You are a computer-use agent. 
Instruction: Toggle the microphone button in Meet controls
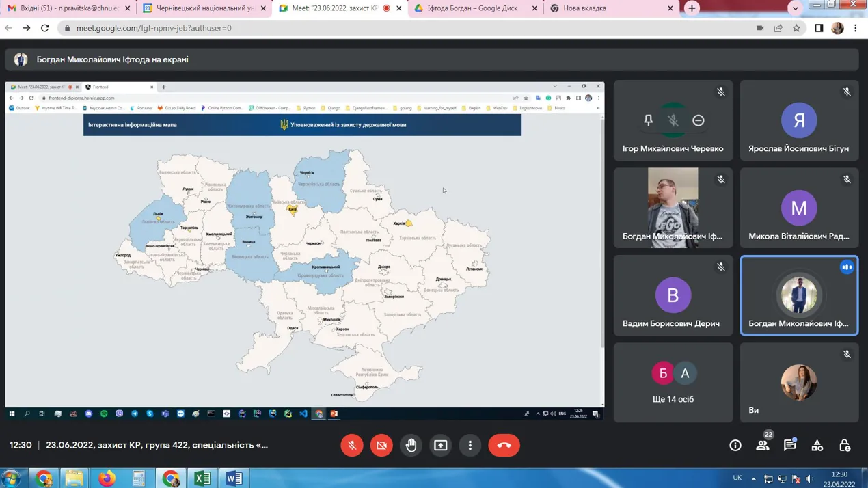point(352,446)
